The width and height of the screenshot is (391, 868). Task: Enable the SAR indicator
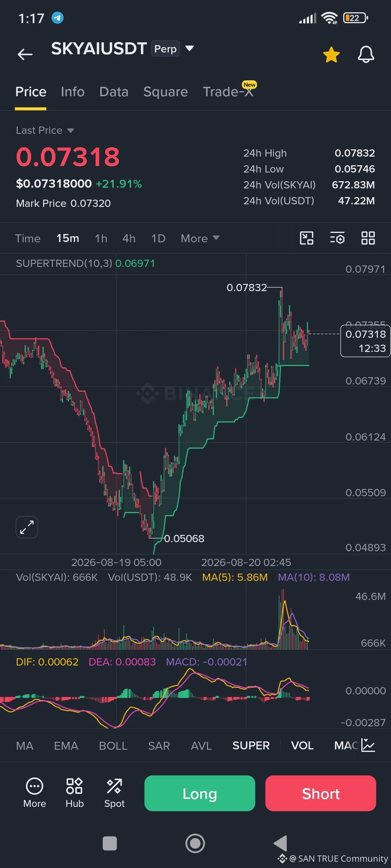point(159,745)
